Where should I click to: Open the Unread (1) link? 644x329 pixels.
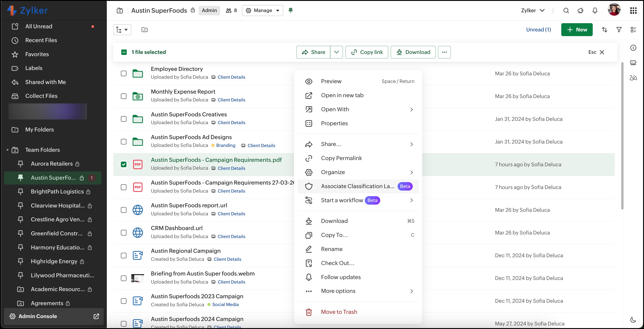click(539, 30)
